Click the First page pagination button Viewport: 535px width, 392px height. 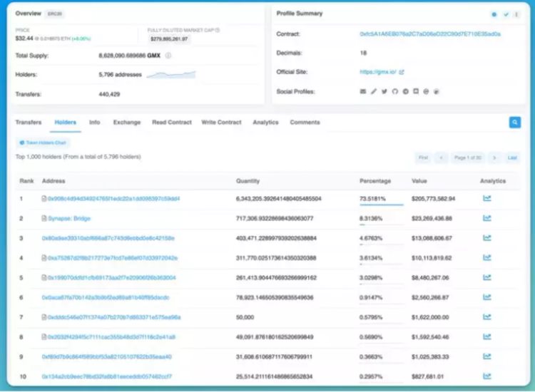(x=423, y=158)
